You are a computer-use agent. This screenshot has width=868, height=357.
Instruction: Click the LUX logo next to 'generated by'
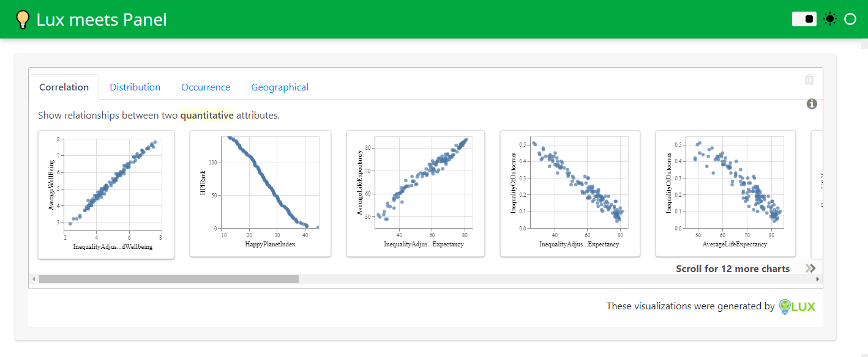pyautogui.click(x=798, y=306)
